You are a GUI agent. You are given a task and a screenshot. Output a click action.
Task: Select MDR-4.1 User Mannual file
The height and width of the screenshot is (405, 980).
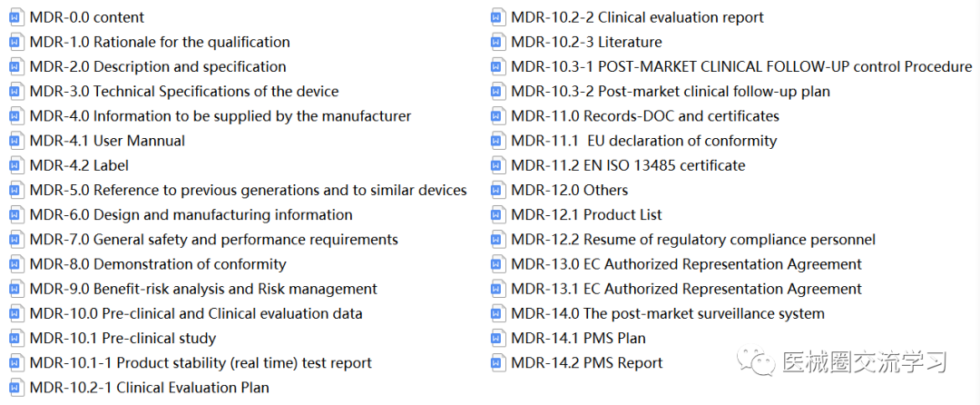point(97,142)
